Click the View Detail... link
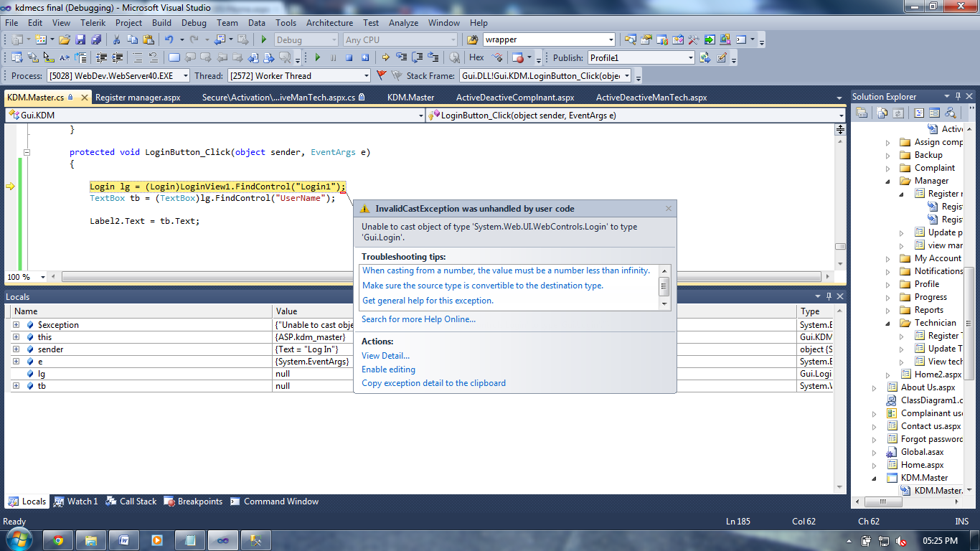 [386, 356]
